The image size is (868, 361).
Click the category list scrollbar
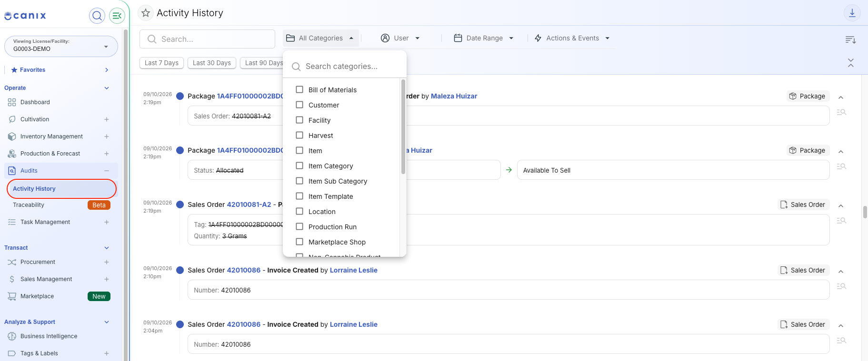(x=403, y=127)
